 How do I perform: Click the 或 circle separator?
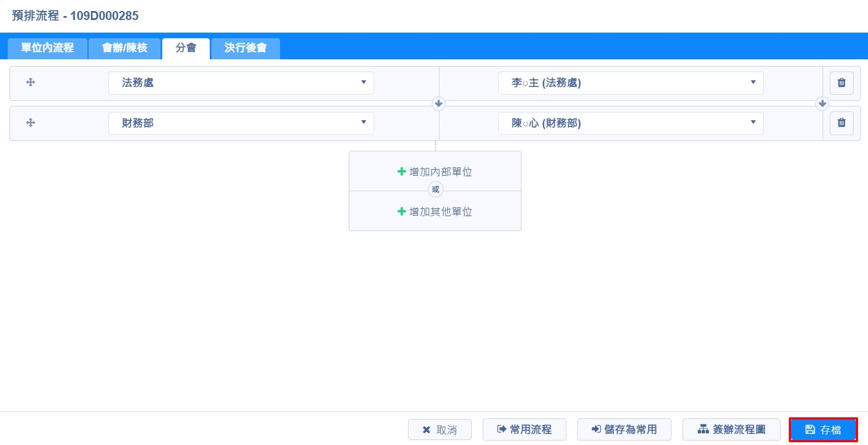pos(436,190)
